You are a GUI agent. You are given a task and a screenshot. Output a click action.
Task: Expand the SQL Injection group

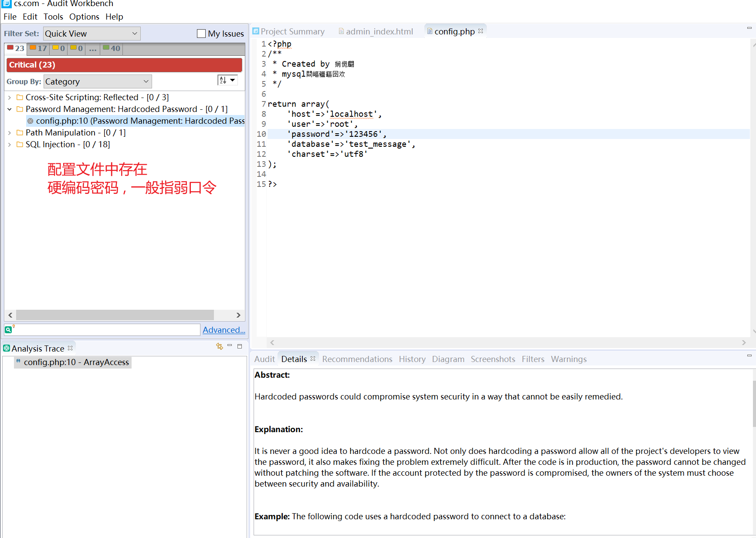pyautogui.click(x=10, y=145)
